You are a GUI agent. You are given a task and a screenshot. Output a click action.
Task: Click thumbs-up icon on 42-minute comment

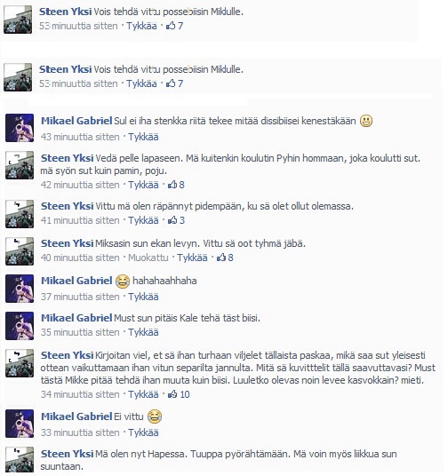click(172, 184)
